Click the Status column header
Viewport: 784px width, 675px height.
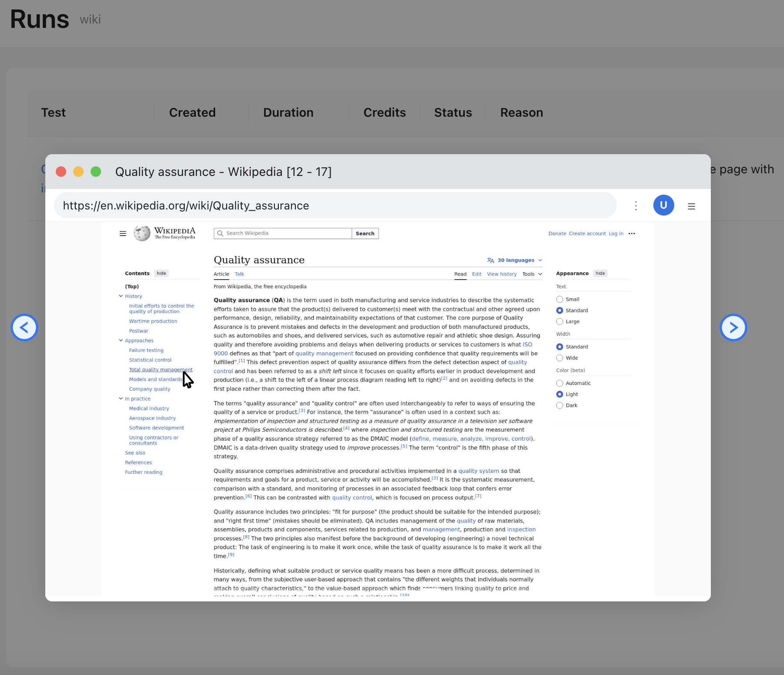(x=453, y=113)
